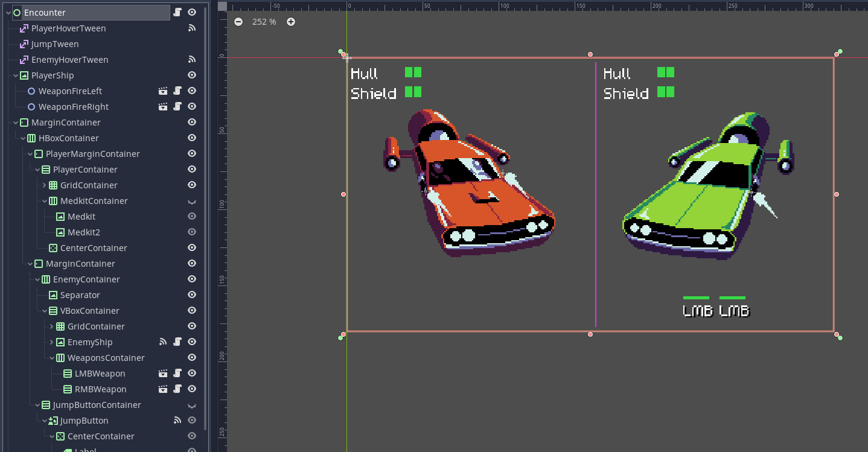The width and height of the screenshot is (868, 452).
Task: Expand the EnemyShip node children
Action: tap(52, 342)
